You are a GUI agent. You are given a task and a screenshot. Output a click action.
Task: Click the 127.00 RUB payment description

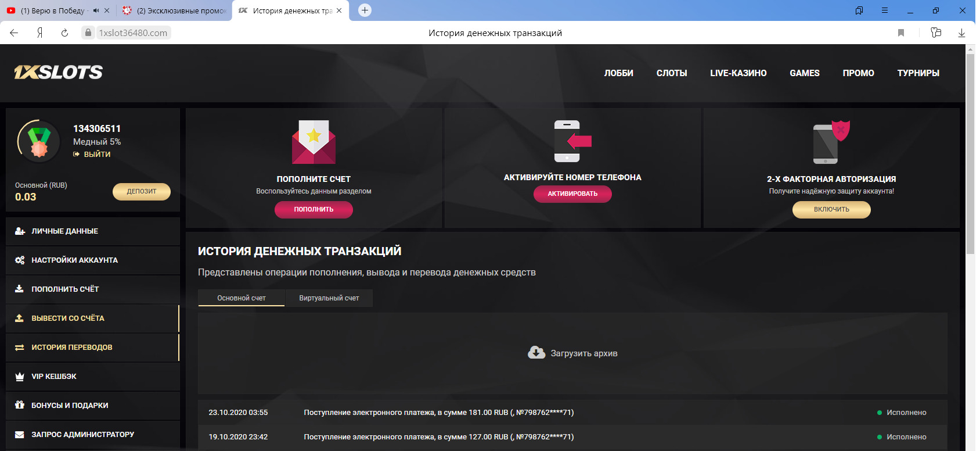pos(439,437)
